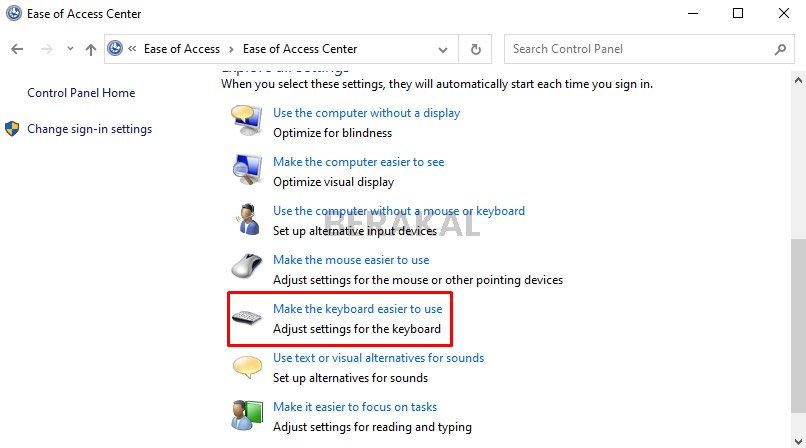Click 'Set up alternative input devices' text

(x=355, y=231)
